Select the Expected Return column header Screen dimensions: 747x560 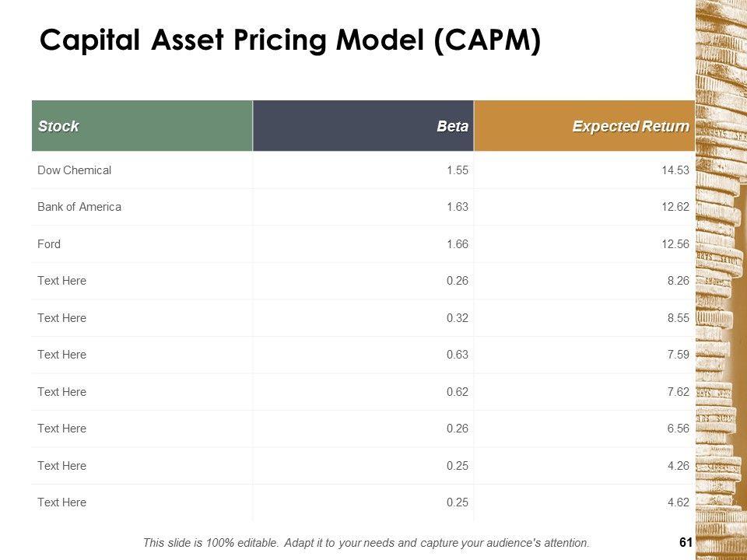click(x=630, y=126)
